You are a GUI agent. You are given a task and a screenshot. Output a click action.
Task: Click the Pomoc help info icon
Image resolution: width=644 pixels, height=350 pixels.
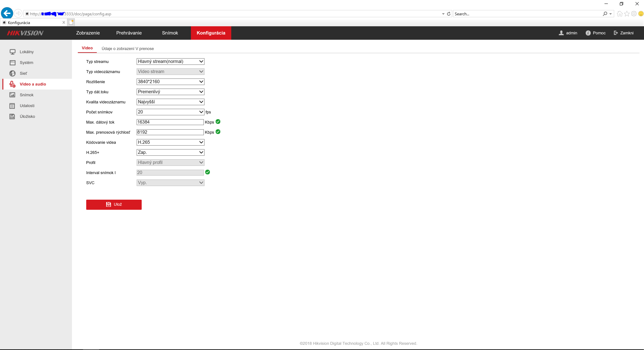[x=588, y=33]
